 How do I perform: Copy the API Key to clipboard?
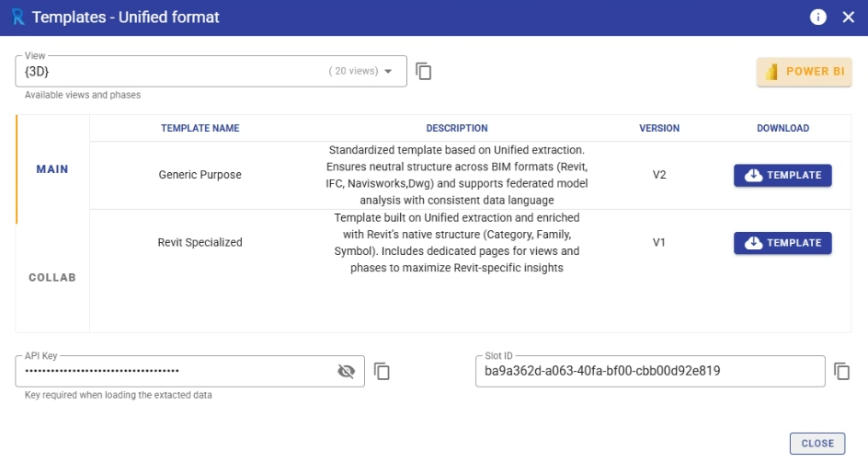tap(383, 371)
